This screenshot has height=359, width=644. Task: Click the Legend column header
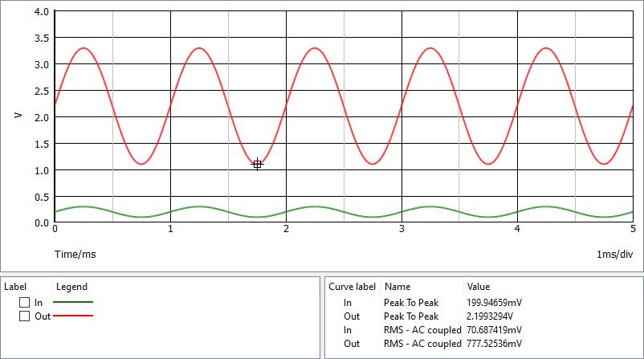tap(72, 287)
